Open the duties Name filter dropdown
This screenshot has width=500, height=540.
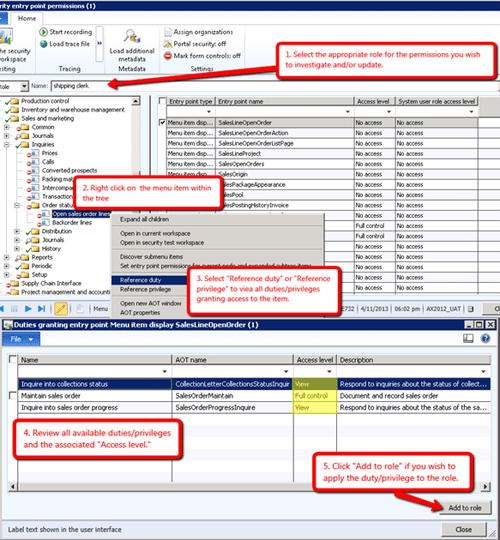coord(164,371)
